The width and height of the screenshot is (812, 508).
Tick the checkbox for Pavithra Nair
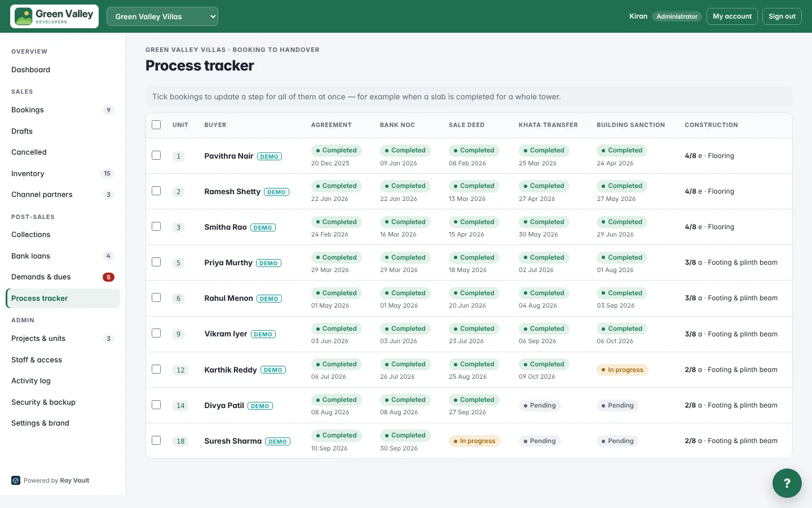tap(156, 155)
